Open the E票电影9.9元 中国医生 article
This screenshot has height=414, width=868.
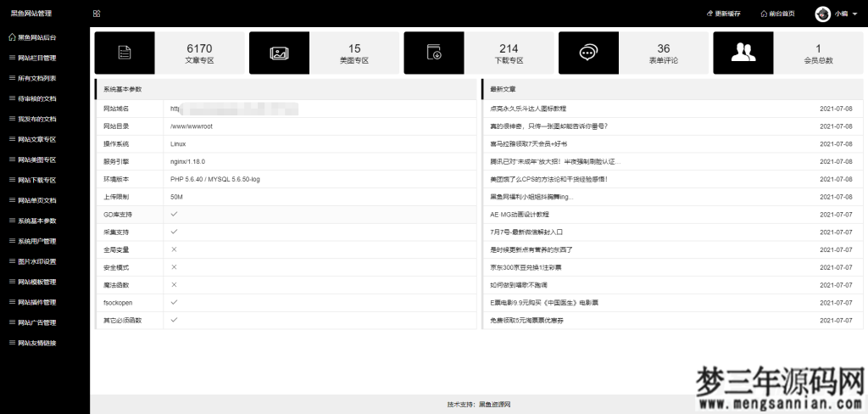(x=544, y=303)
